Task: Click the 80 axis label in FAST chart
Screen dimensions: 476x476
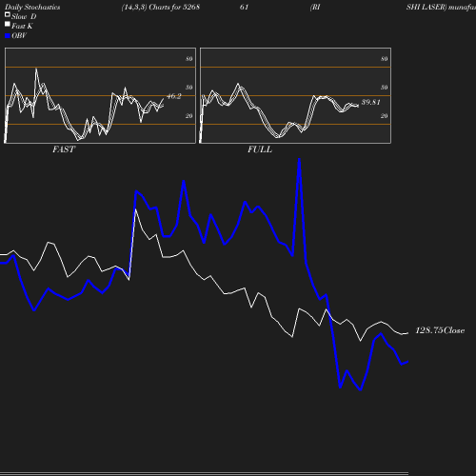Action: click(189, 59)
